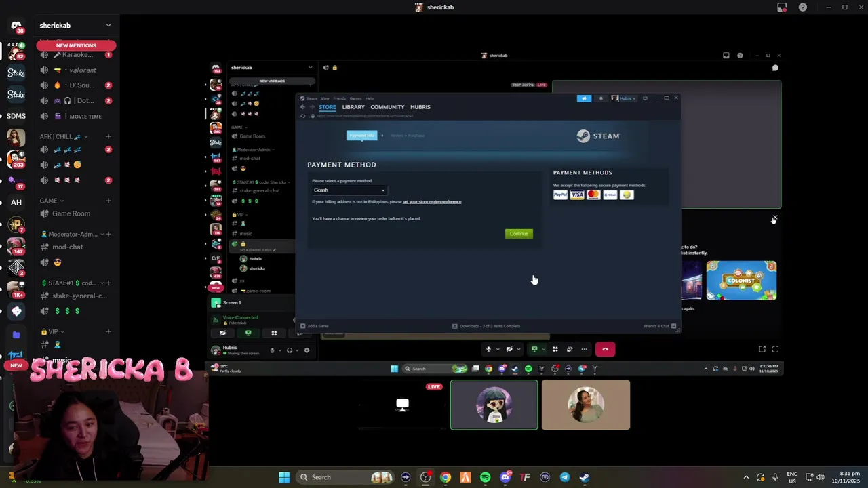The width and height of the screenshot is (868, 488).
Task: Open Steam announcements megaphone button
Action: 584,98
